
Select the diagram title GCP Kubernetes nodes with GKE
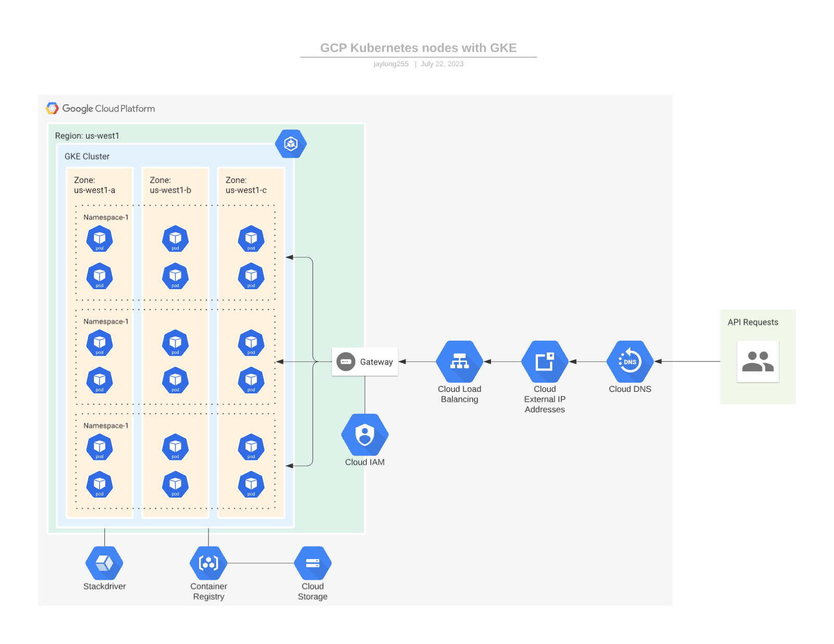[419, 48]
